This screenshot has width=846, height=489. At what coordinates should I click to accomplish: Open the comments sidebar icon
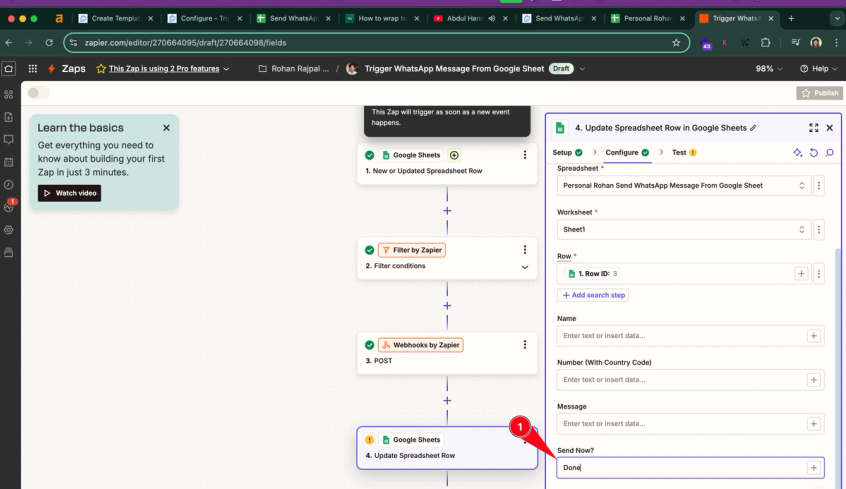(x=9, y=140)
